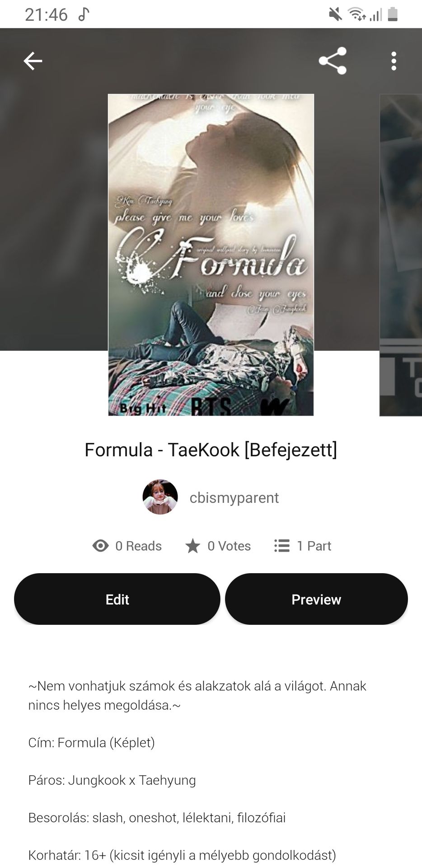The width and height of the screenshot is (422, 868).
Task: Tap the 0 Votes count
Action: tap(229, 546)
